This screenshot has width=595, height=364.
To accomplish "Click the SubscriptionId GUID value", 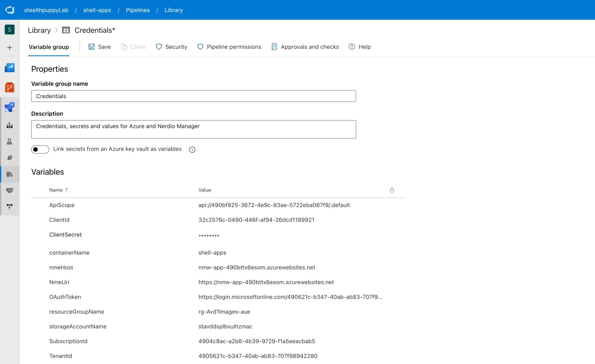I will [257, 341].
